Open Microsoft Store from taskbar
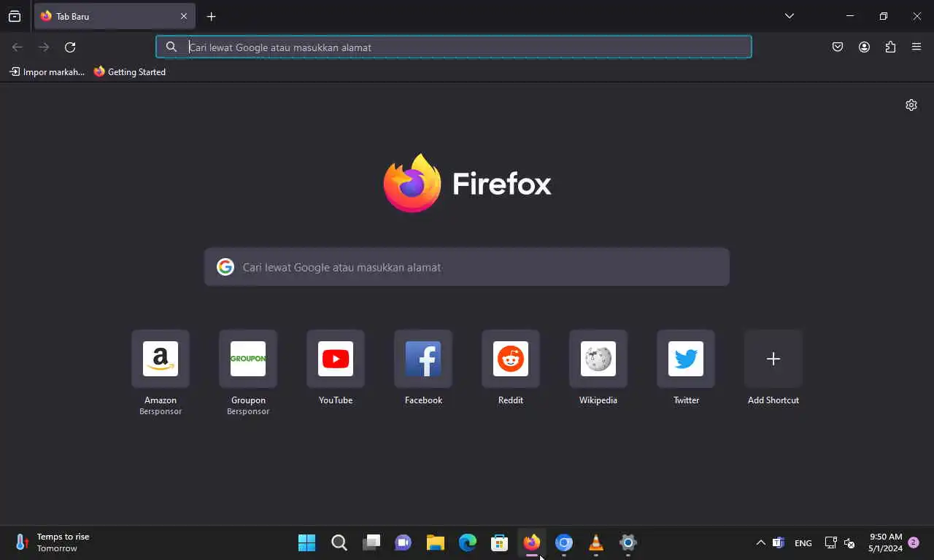 click(x=500, y=542)
